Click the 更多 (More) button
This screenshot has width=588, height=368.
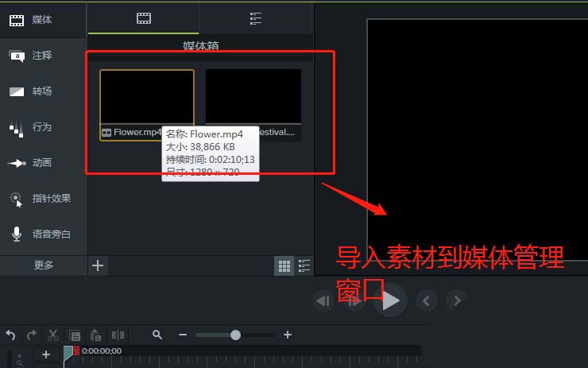44,265
